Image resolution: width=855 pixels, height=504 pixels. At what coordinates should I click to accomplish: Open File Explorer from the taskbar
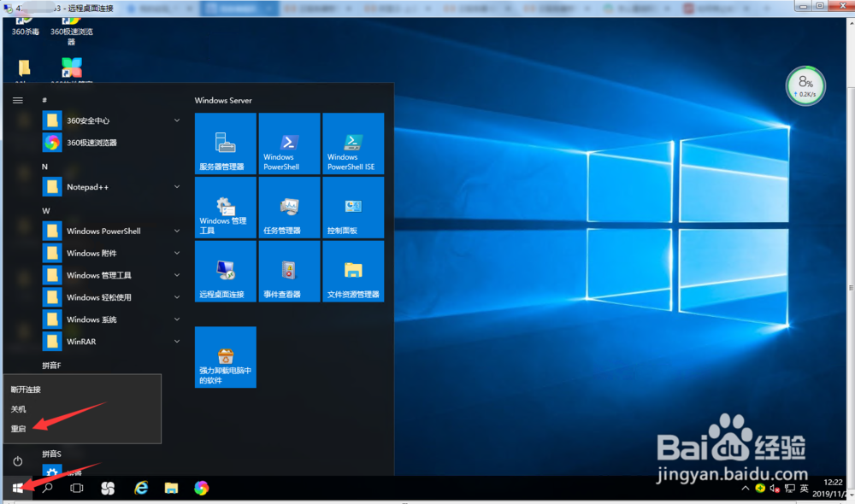click(x=171, y=488)
